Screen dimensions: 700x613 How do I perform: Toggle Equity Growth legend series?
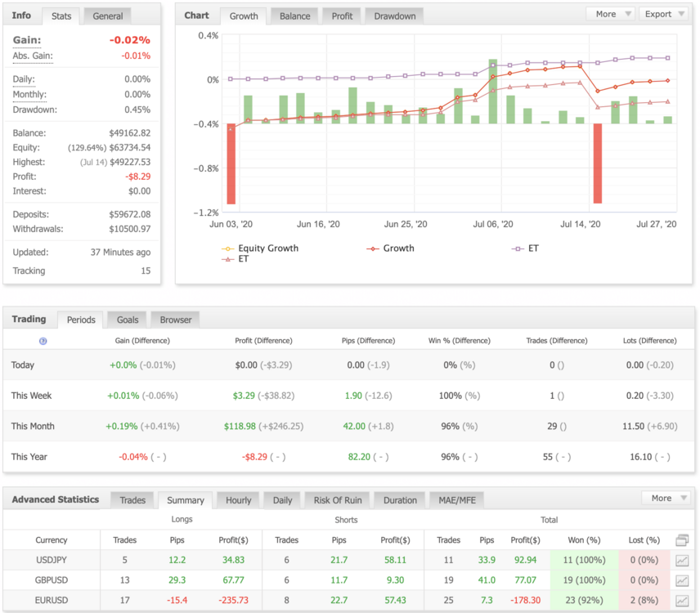click(260, 248)
